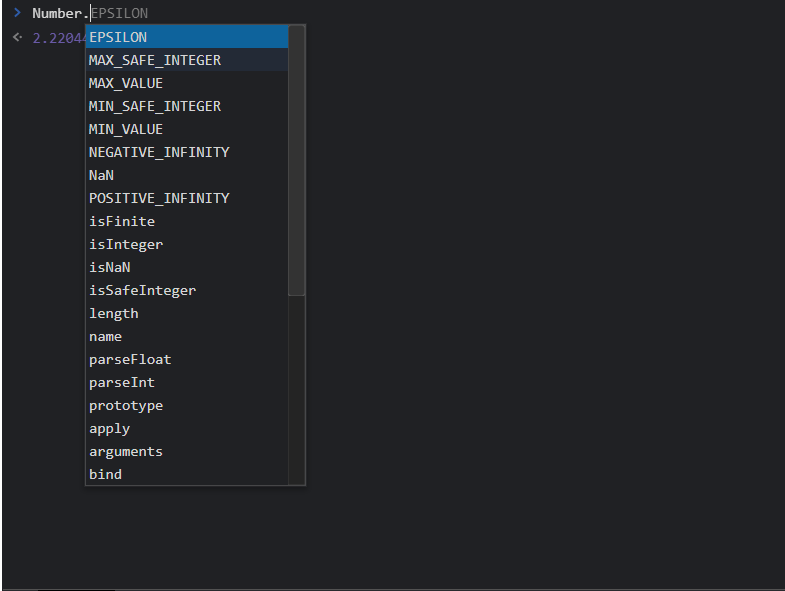Select the isInteger method suggestion

click(187, 244)
